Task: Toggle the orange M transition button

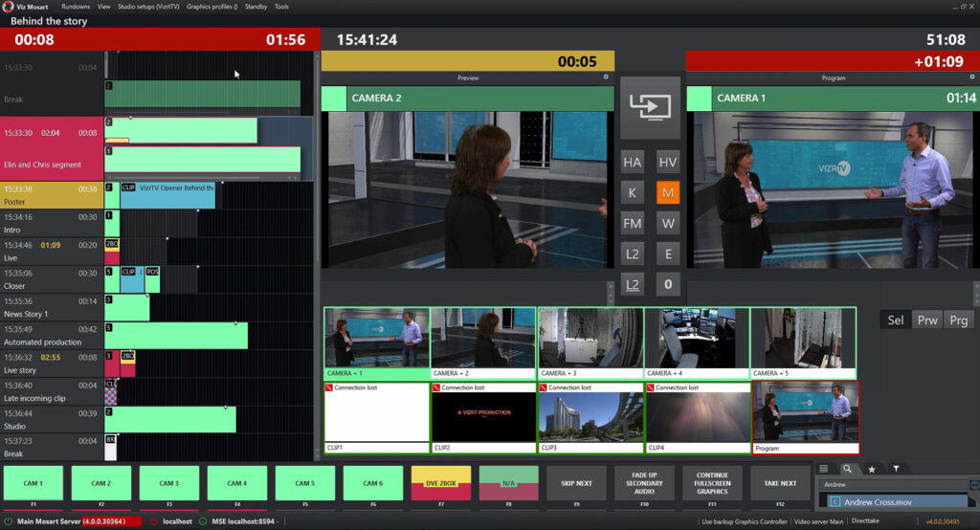Action: point(667,193)
